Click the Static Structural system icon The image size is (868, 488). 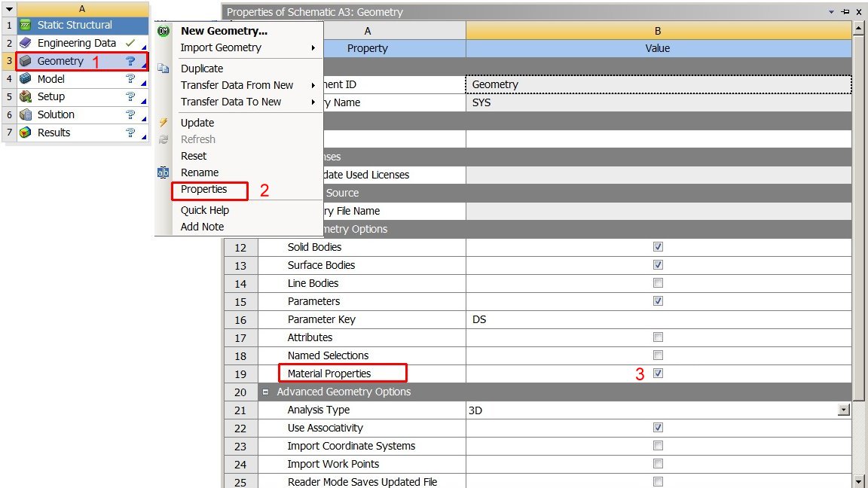click(26, 25)
